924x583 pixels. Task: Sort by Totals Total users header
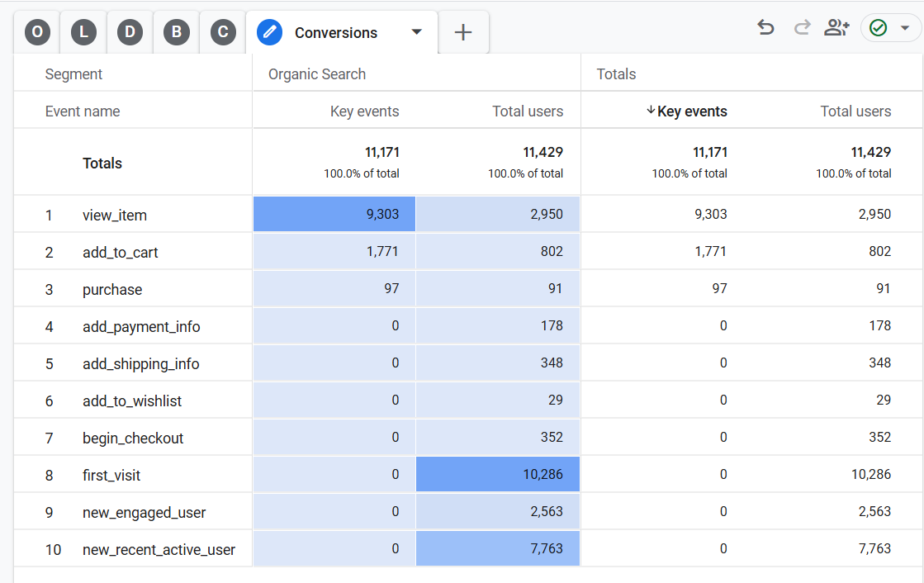pos(855,111)
